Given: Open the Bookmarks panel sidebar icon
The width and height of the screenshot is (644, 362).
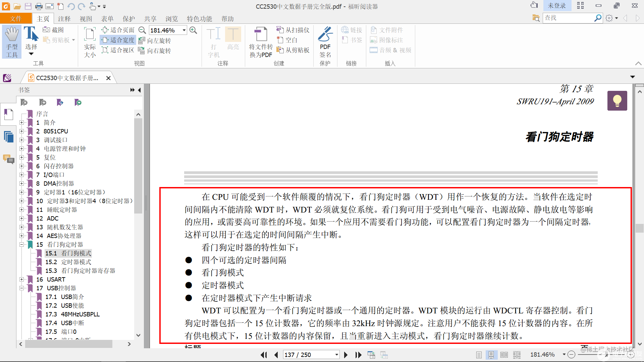Looking at the screenshot, I should (8, 115).
